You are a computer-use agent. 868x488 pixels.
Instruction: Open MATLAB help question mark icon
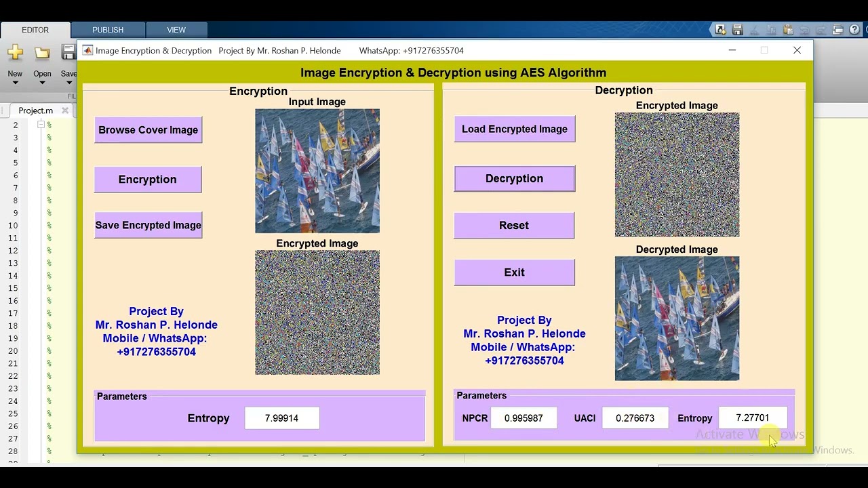pos(854,30)
